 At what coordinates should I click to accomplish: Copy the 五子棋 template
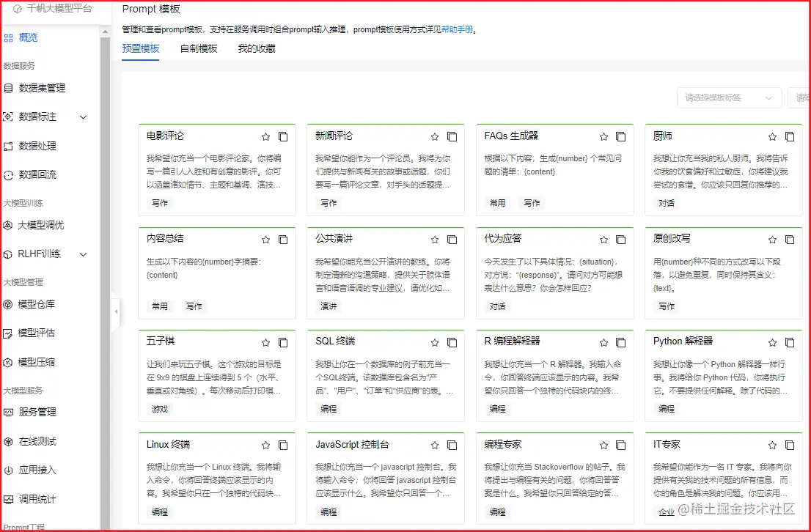283,343
